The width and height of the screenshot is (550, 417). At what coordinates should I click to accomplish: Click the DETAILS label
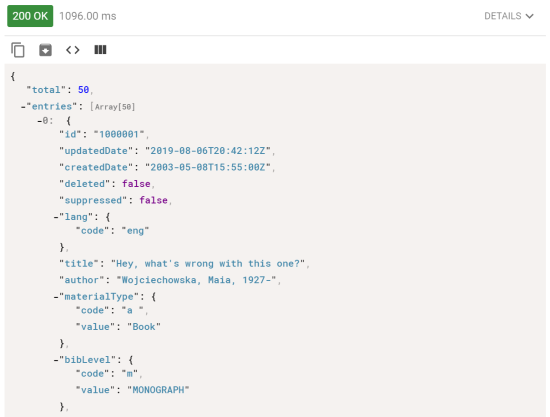502,16
